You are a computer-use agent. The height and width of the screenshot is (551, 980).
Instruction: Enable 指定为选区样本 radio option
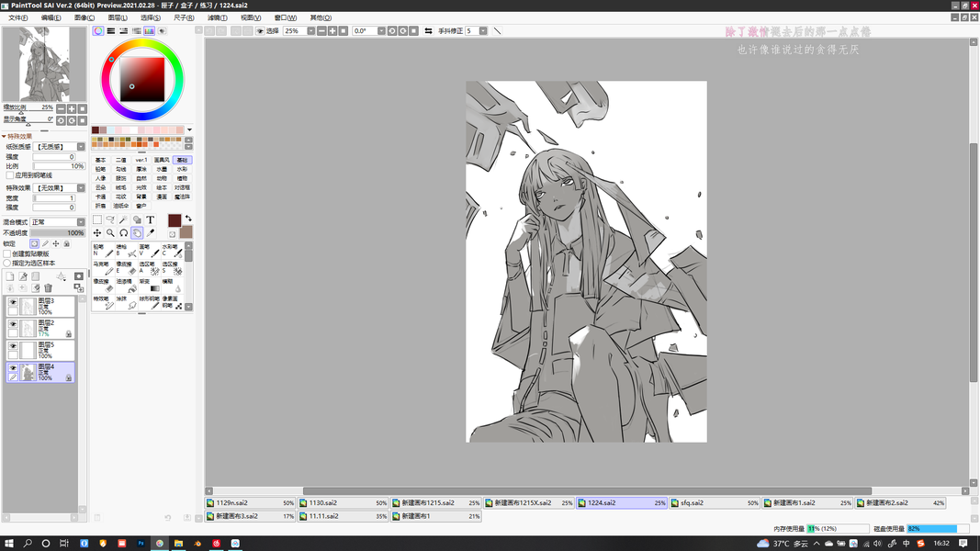(x=6, y=263)
